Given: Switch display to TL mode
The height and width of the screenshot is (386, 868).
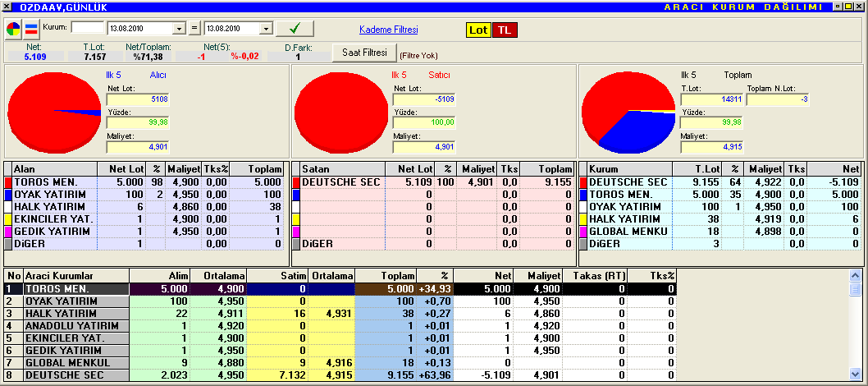Looking at the screenshot, I should [505, 30].
